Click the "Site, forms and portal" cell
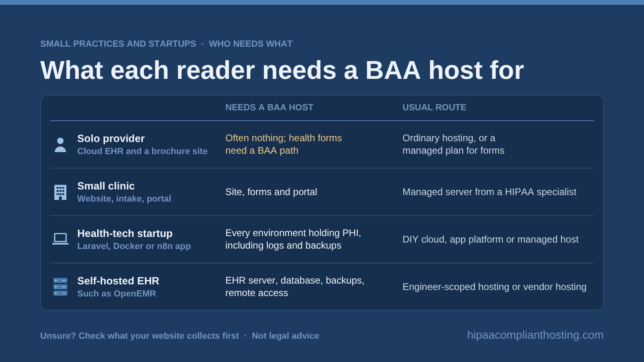The height and width of the screenshot is (362, 644). click(x=271, y=192)
